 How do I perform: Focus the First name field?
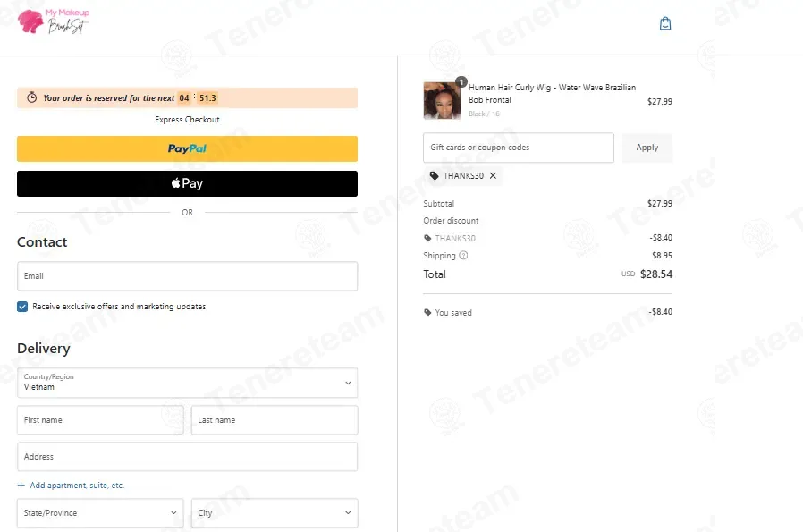tap(100, 420)
